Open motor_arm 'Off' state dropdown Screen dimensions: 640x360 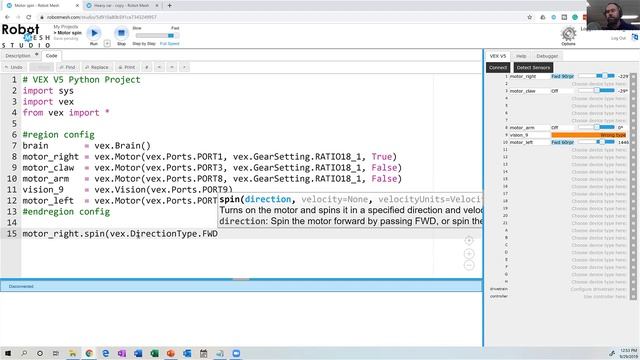click(x=563, y=128)
